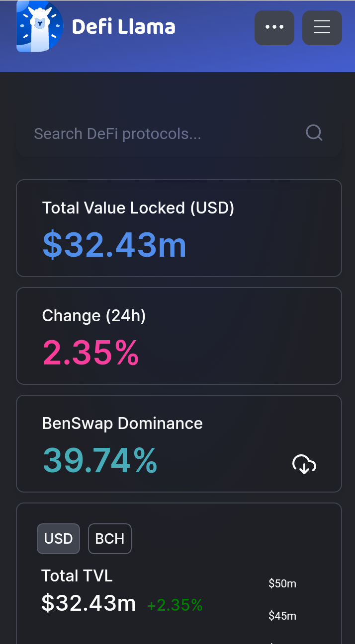Open the three-dots more options button
355x644 pixels.
(274, 28)
